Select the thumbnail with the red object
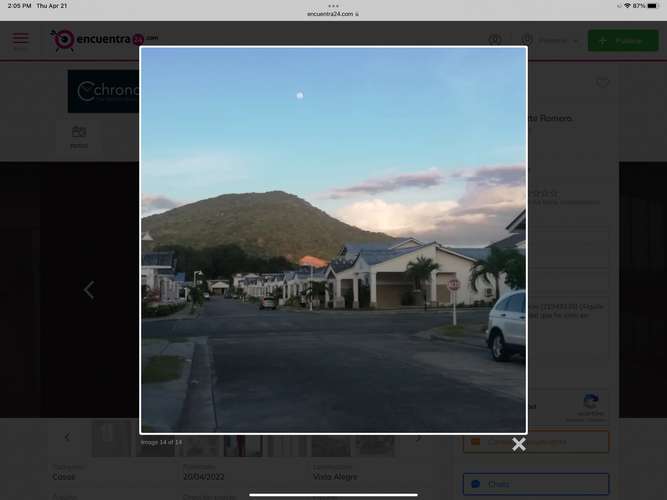 243,446
